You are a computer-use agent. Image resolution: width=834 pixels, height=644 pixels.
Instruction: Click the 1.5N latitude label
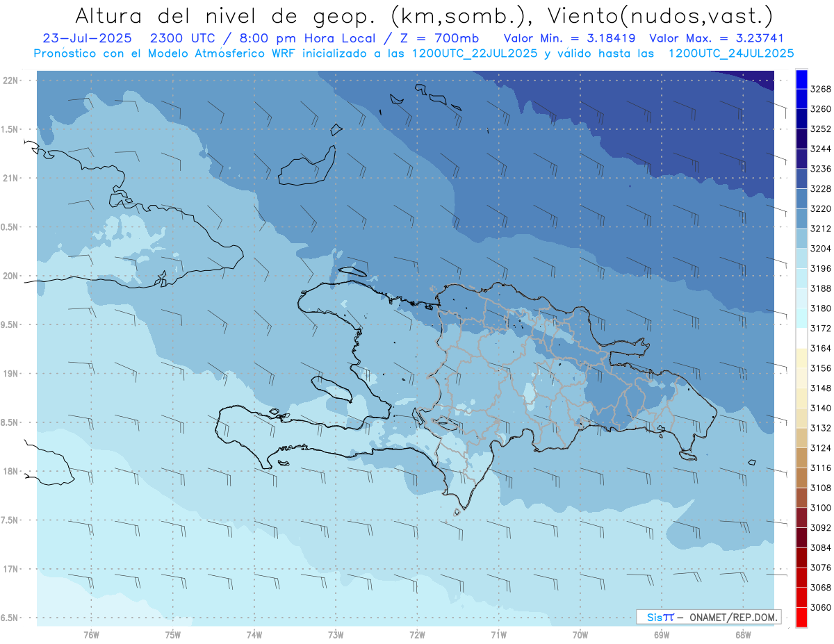click(x=9, y=129)
